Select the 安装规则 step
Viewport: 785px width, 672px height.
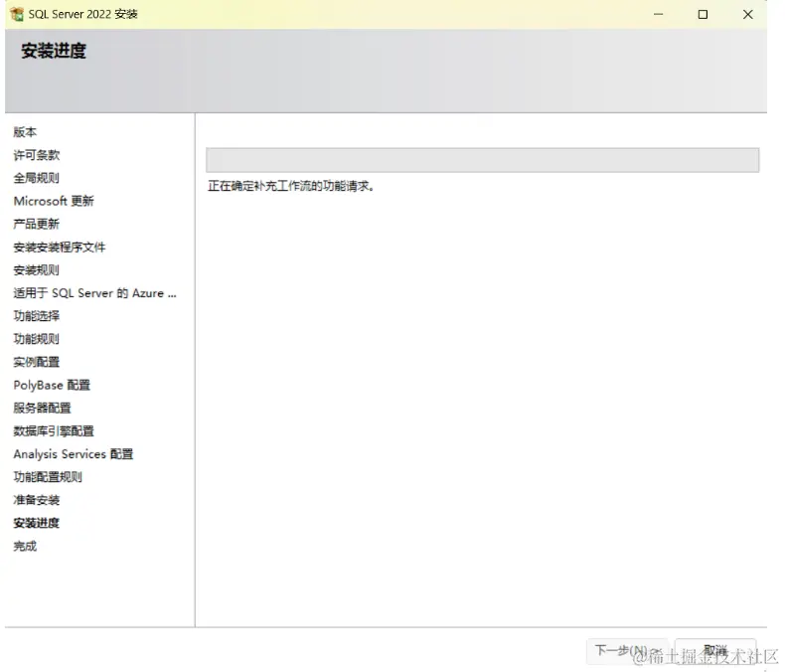click(x=37, y=270)
